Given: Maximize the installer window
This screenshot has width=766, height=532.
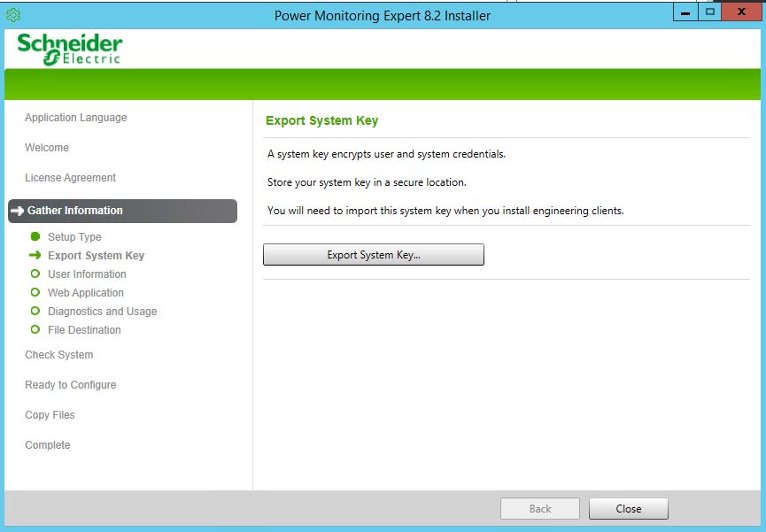Looking at the screenshot, I should (709, 12).
